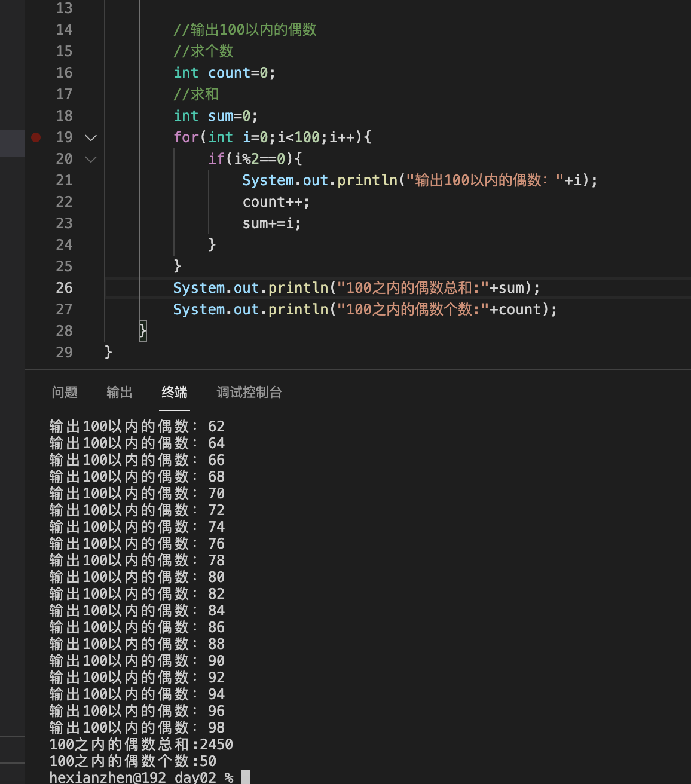This screenshot has height=784, width=691.
Task: Click the terminal output line showing 2450
Action: [x=141, y=745]
